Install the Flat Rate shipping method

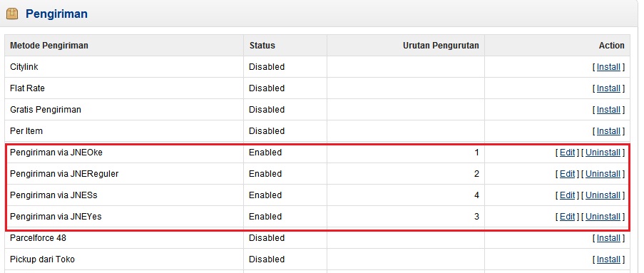click(x=608, y=88)
